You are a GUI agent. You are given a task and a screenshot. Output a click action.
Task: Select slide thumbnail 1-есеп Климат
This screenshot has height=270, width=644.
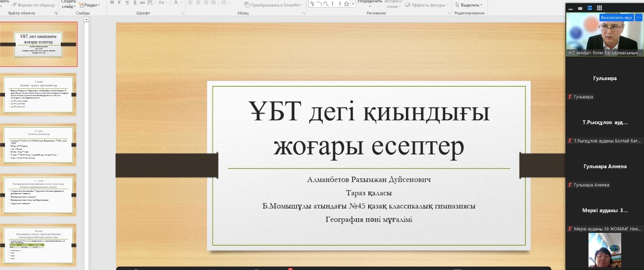click(x=38, y=95)
